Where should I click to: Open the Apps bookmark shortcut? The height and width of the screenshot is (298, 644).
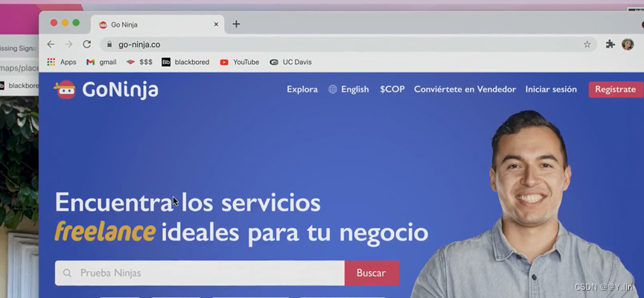click(62, 62)
